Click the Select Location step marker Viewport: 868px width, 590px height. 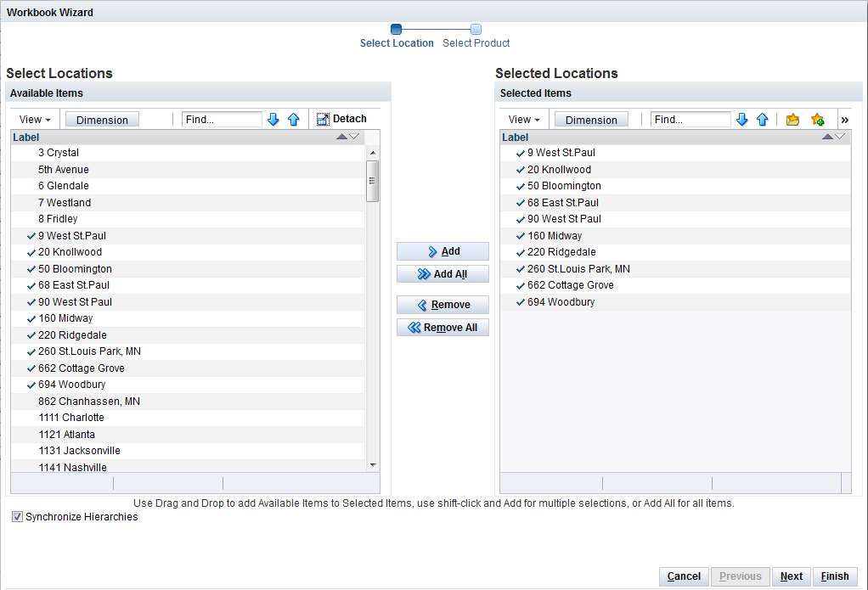pyautogui.click(x=397, y=30)
